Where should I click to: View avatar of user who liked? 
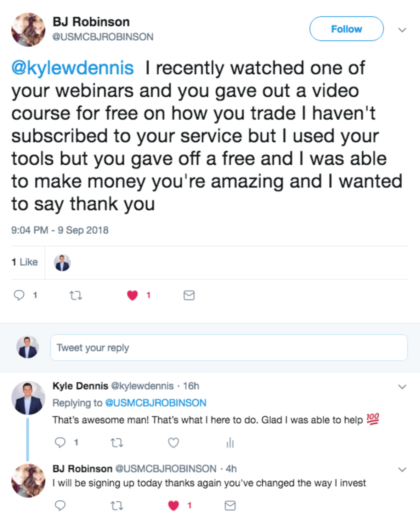click(x=62, y=263)
